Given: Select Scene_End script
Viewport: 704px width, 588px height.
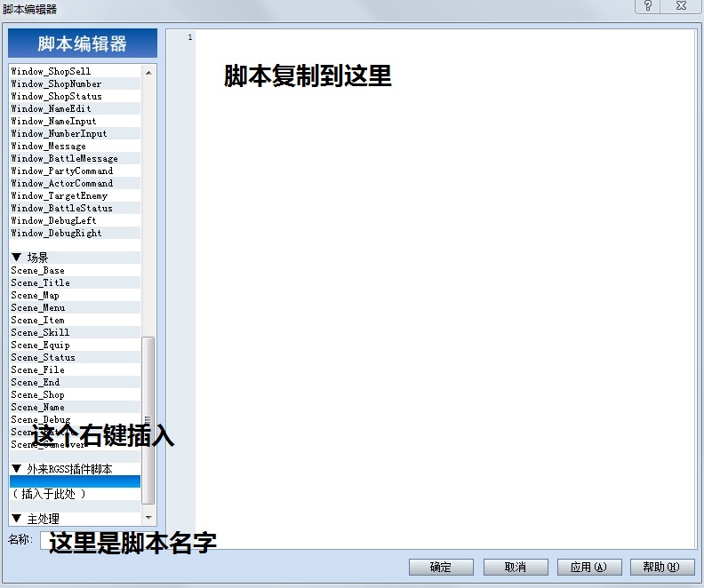Looking at the screenshot, I should pos(75,383).
